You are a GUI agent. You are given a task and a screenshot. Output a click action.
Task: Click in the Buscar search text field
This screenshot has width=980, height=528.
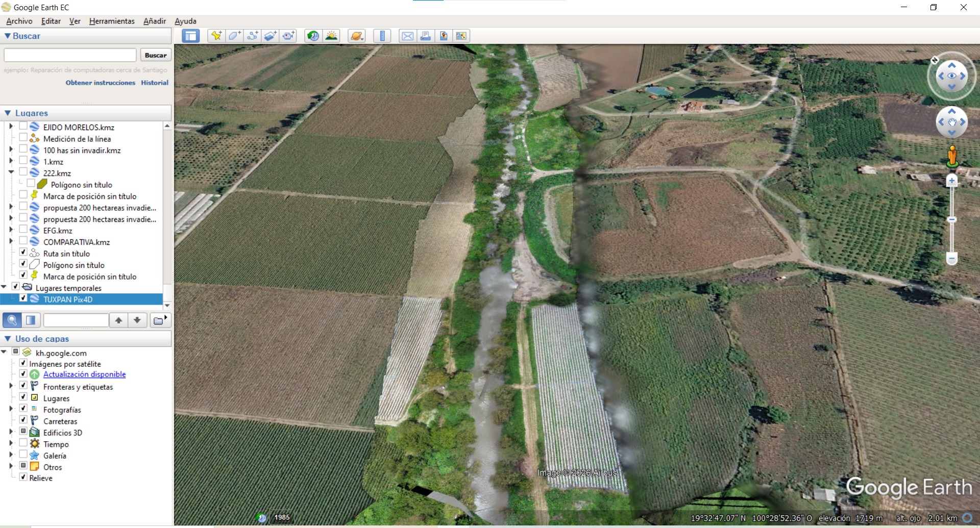(70, 55)
